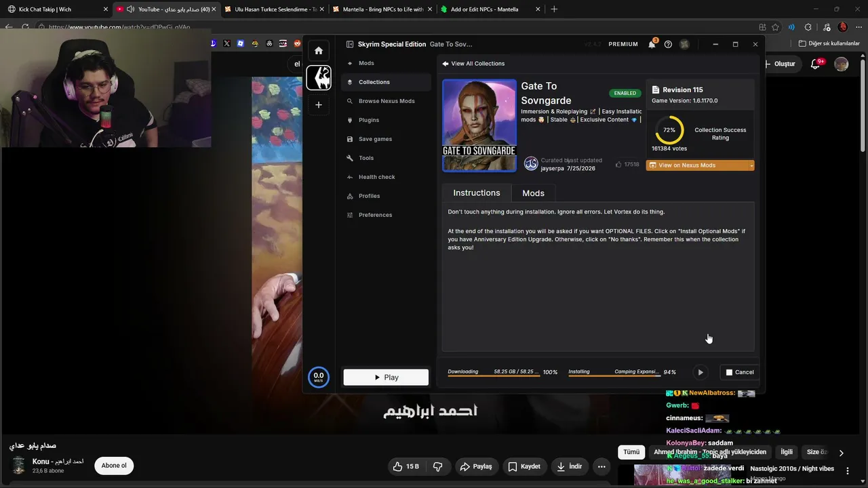Open options for Nastolgic 2010s video
Screen dimensions: 868x488
(848, 470)
